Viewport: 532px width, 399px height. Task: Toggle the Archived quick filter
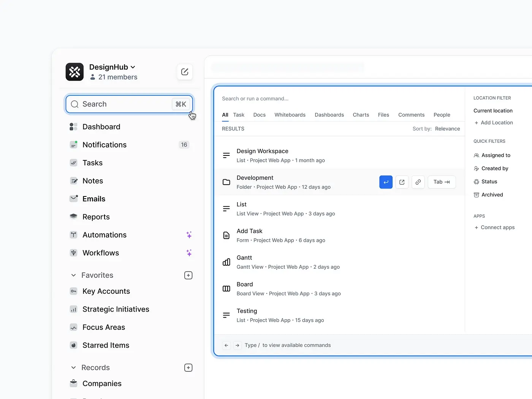492,195
